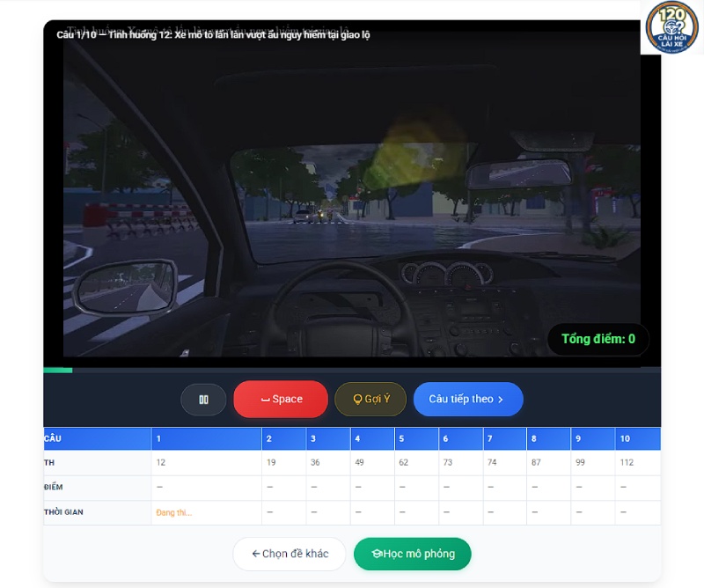Select question 1 column header

pos(207,438)
